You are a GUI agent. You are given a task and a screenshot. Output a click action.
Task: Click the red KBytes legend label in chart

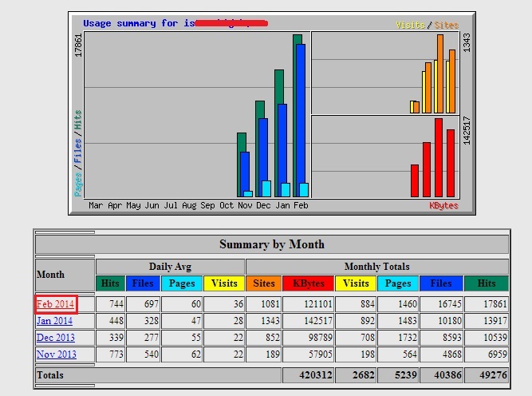pyautogui.click(x=443, y=205)
